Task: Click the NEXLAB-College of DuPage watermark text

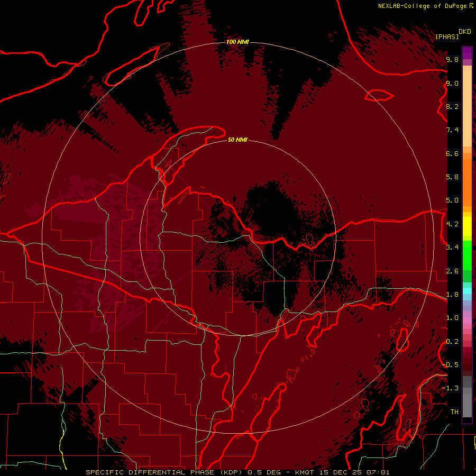Action: pyautogui.click(x=423, y=6)
